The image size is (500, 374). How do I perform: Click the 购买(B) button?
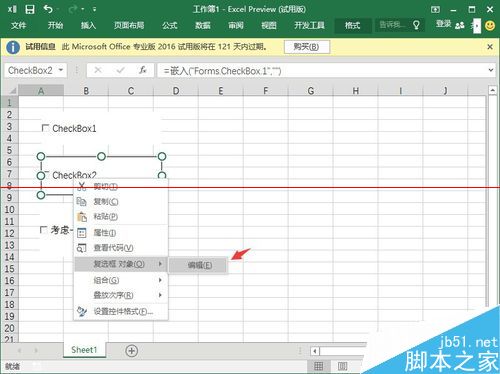click(307, 47)
